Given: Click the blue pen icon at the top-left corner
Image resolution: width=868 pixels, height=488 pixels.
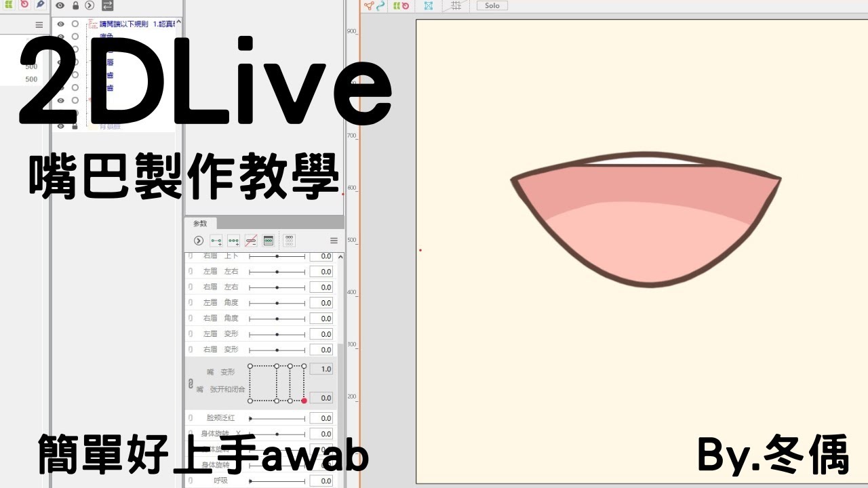Looking at the screenshot, I should (40, 5).
